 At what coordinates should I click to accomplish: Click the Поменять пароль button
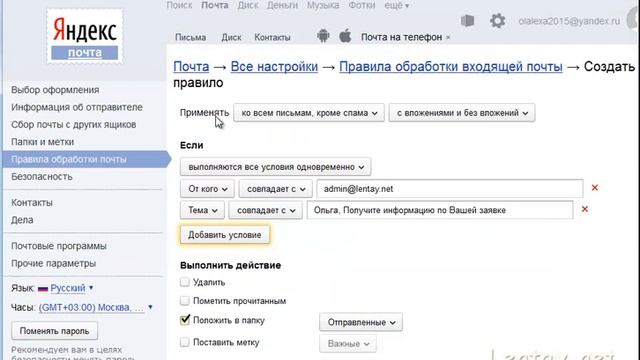[x=54, y=331]
